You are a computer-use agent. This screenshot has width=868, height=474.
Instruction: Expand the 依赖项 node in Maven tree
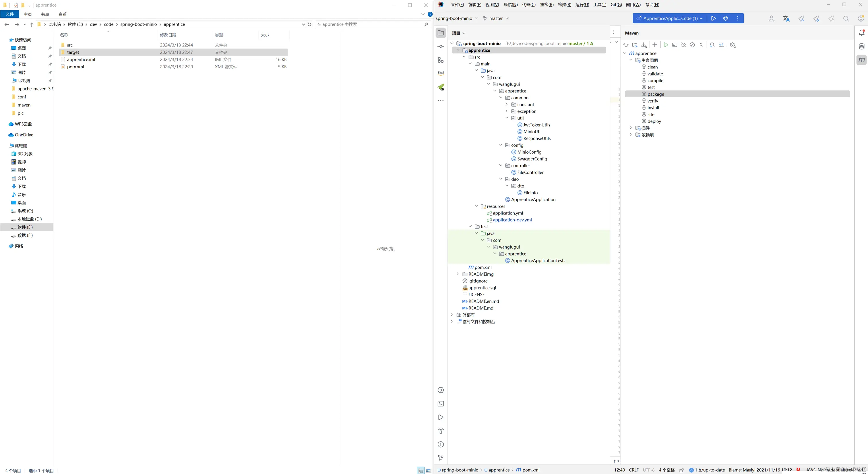(630, 135)
